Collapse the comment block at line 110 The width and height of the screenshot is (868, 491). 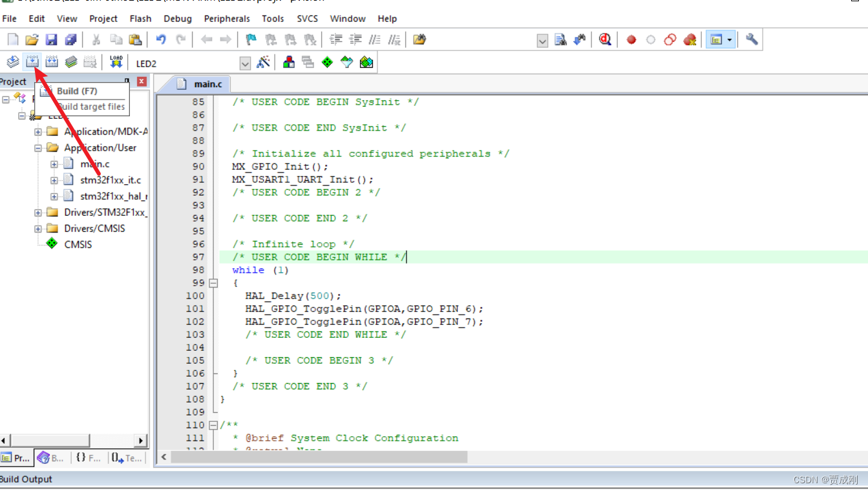(213, 425)
